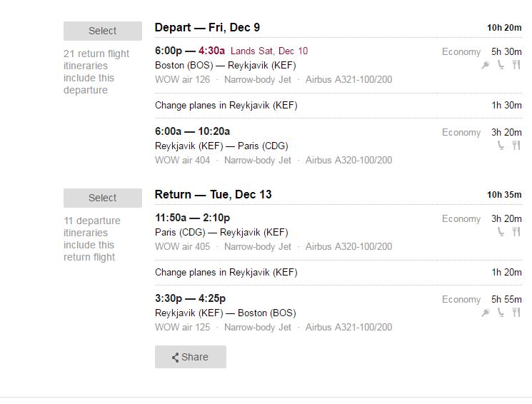This screenshot has height=404, width=532.
Task: Click power outlet icon on Boston–Reykjavik flight
Action: (486, 64)
